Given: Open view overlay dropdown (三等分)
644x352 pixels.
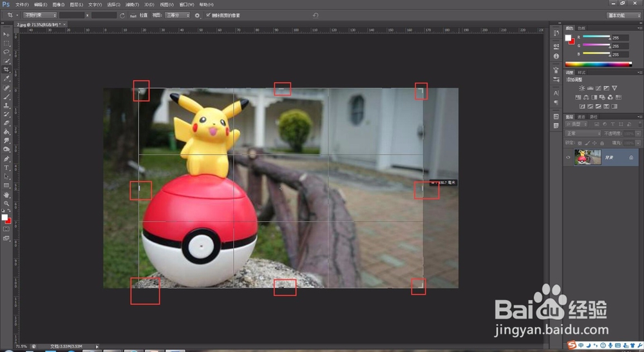Looking at the screenshot, I should click(178, 15).
